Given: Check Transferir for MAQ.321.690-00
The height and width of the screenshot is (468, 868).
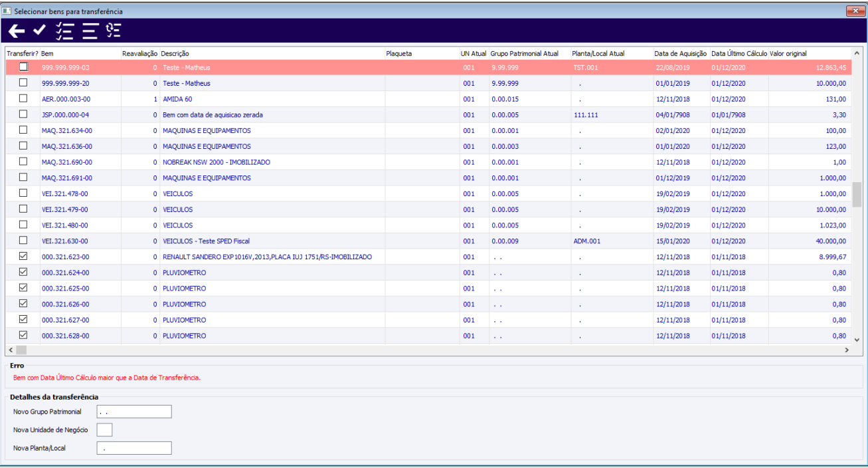Looking at the screenshot, I should 23,162.
